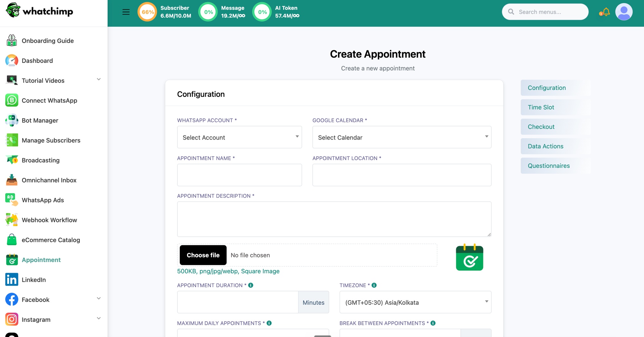
Task: Jump to the Configuration section
Action: (x=555, y=88)
